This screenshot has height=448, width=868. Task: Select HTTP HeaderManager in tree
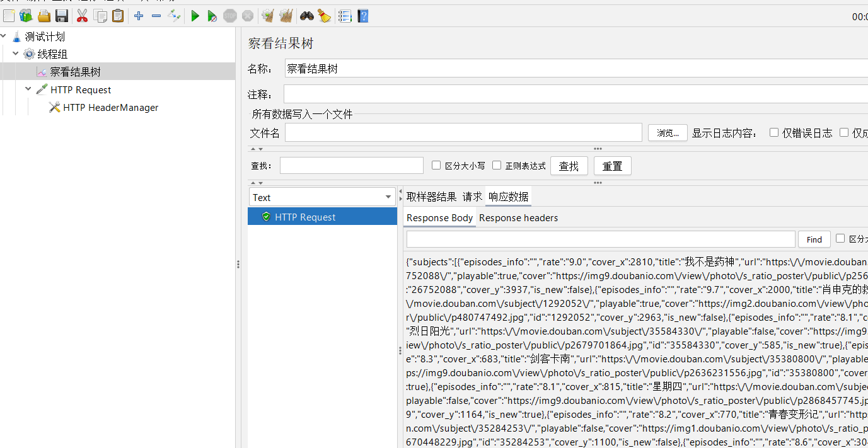pyautogui.click(x=110, y=107)
